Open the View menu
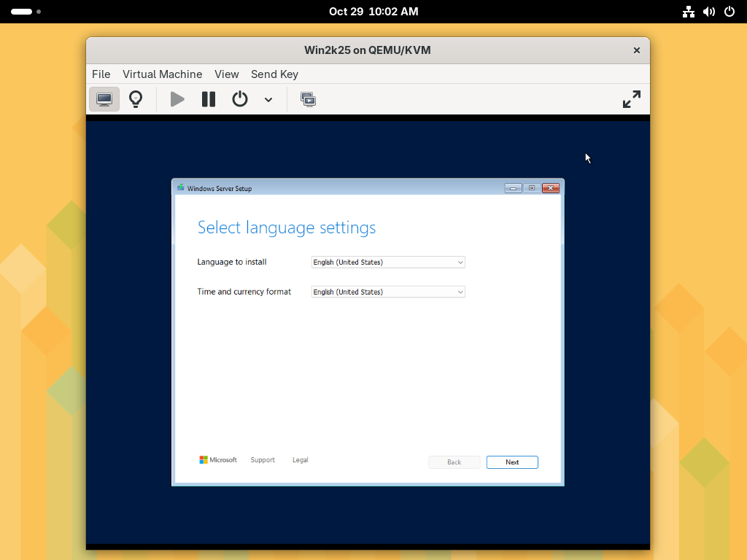 click(x=227, y=74)
